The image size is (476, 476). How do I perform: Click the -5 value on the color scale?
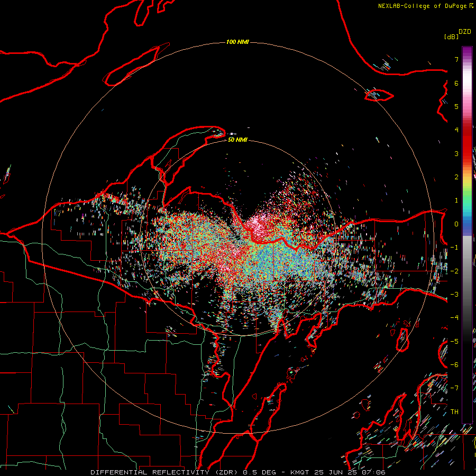click(454, 342)
